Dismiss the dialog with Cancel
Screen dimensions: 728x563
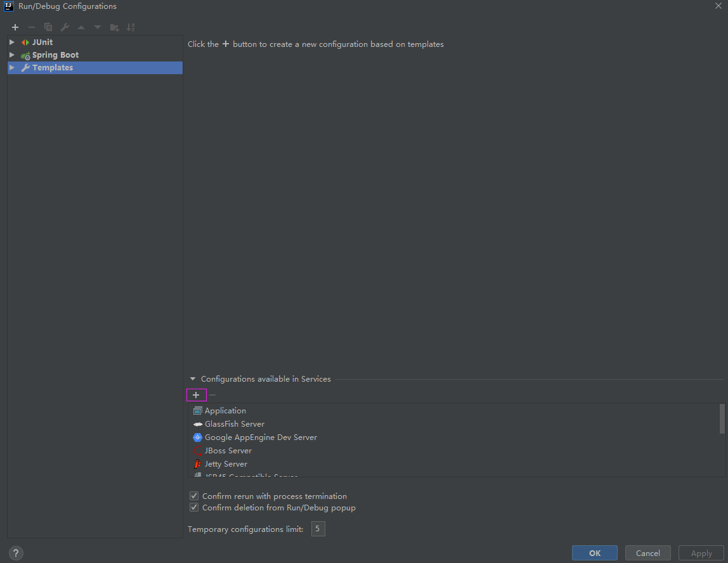point(647,552)
